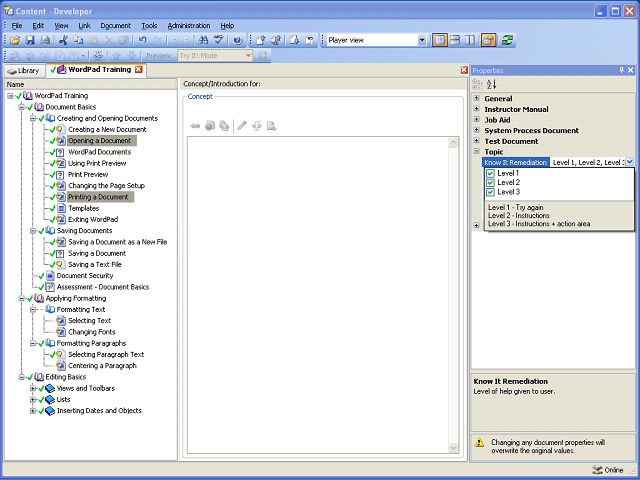This screenshot has width=640, height=480.
Task: Expand the Views and Toolbars tree node
Action: [33, 388]
